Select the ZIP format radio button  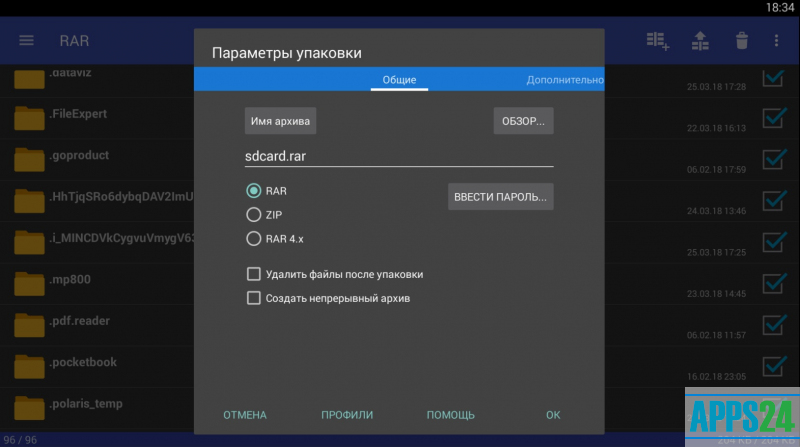[x=254, y=215]
